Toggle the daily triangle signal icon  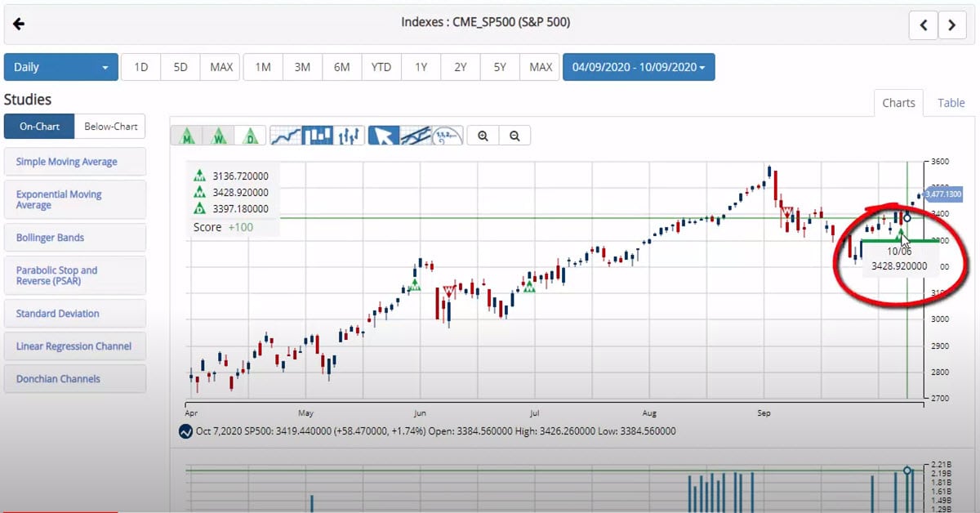250,136
